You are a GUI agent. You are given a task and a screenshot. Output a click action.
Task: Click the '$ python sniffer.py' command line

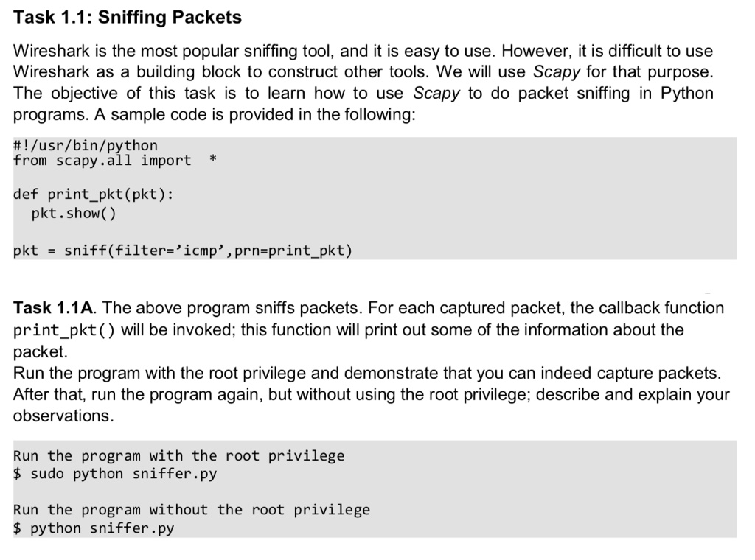pyautogui.click(x=94, y=528)
